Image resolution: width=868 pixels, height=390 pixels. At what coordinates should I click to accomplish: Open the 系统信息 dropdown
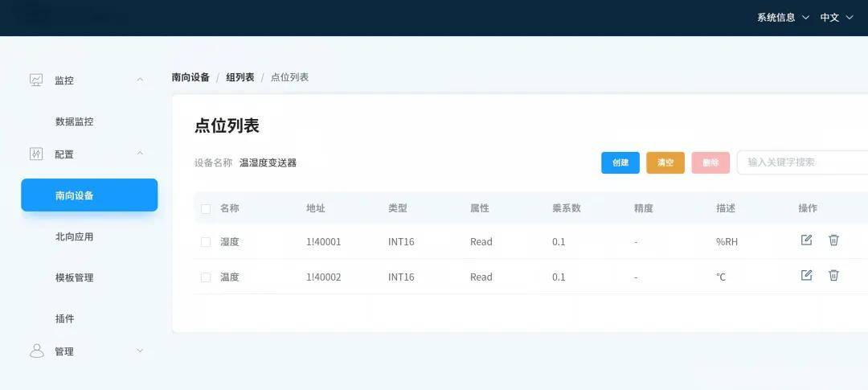(784, 17)
